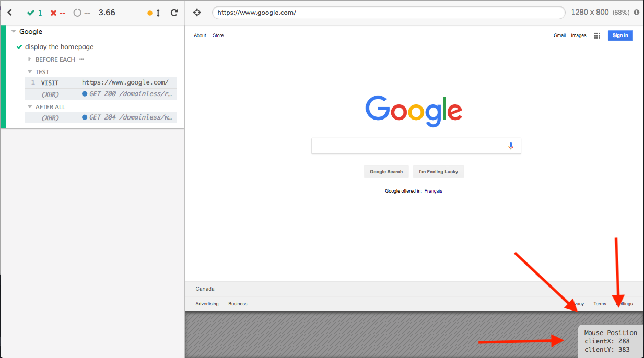Click the voice search microphone icon
The height and width of the screenshot is (358, 644).
point(511,146)
